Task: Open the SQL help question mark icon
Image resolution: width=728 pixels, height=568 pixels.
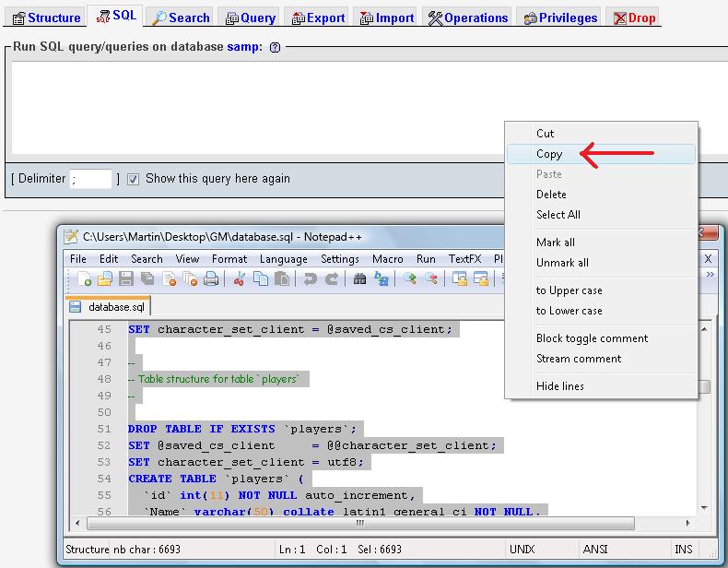Action: click(275, 47)
